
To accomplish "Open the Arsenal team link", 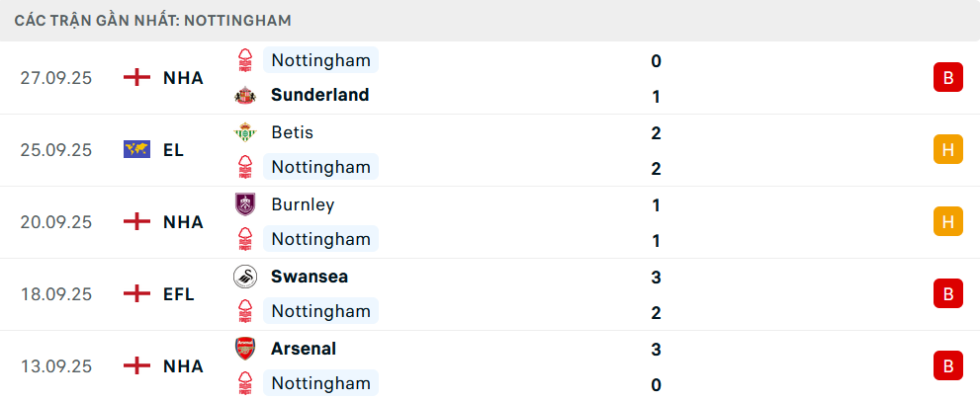I will coord(303,349).
